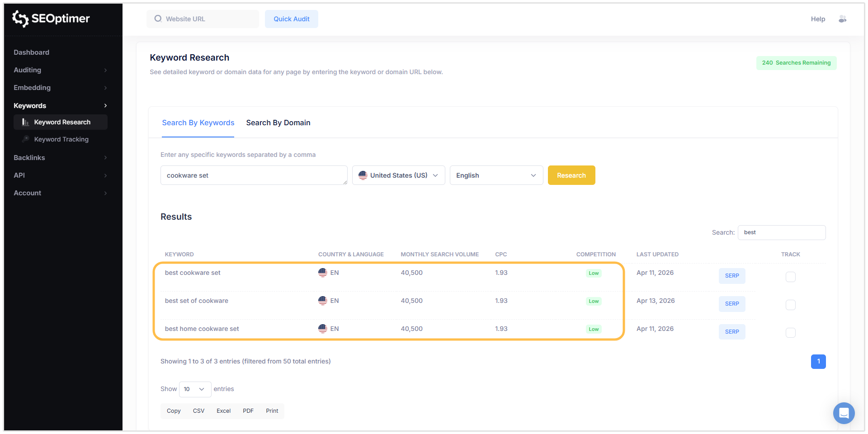Viewport: 868px width, 434px height.
Task: Switch to the Search By Domain tab
Action: point(278,123)
